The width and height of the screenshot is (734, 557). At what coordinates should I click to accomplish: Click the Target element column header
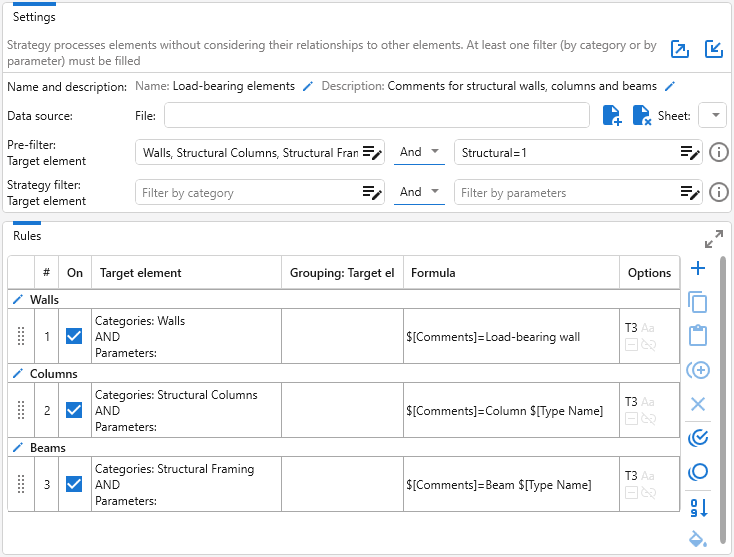point(187,272)
